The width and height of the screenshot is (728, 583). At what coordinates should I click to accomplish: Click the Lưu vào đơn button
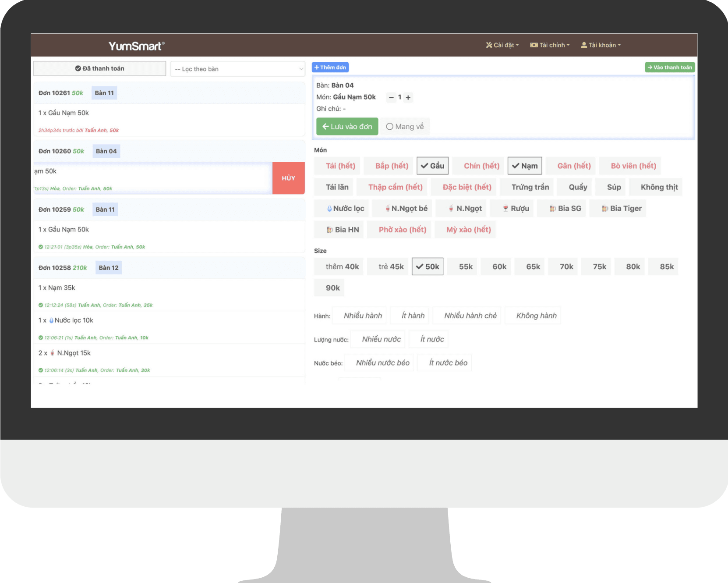click(x=347, y=127)
